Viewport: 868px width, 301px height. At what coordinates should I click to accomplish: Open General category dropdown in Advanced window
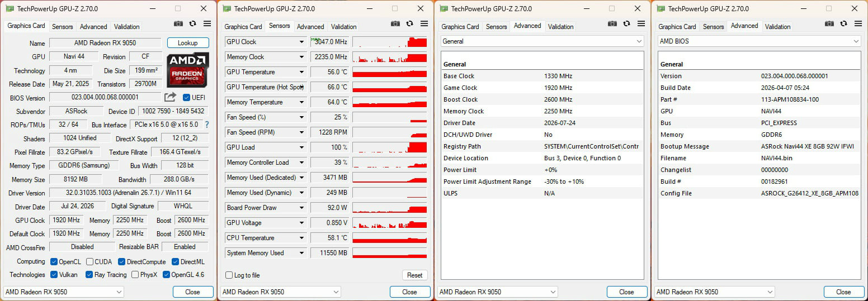pos(542,41)
